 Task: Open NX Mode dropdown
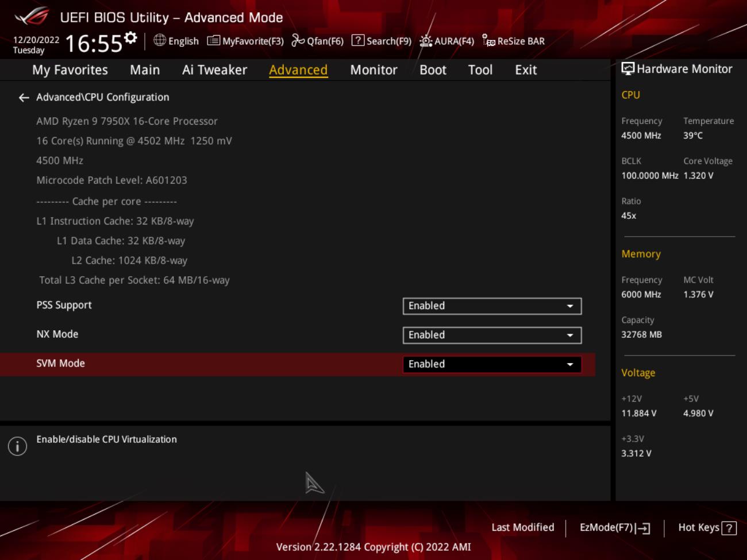(492, 335)
